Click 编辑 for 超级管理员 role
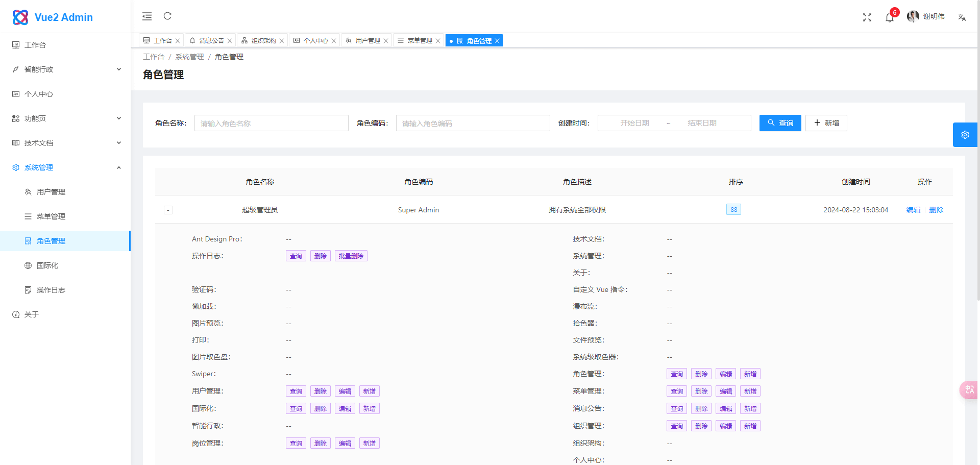Screen dimensions: 980x465 coord(914,210)
